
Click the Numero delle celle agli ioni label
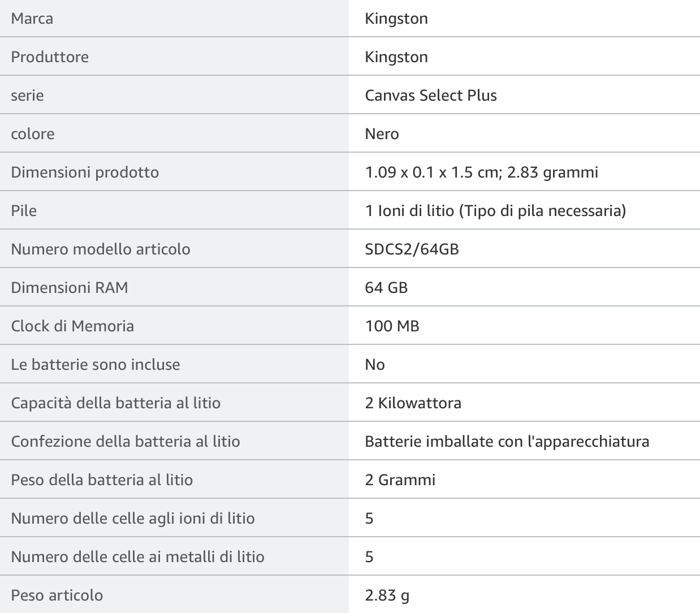tap(133, 519)
